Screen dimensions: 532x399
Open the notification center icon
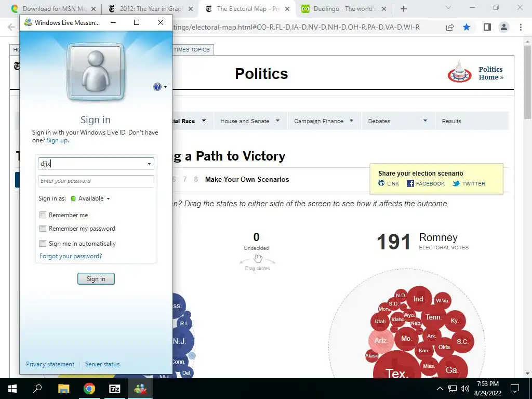click(515, 389)
